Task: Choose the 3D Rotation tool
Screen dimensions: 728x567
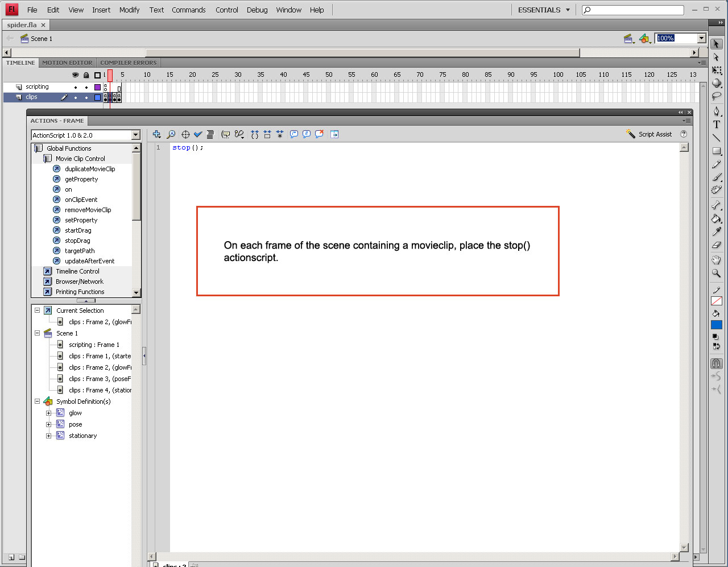Action: point(717,83)
